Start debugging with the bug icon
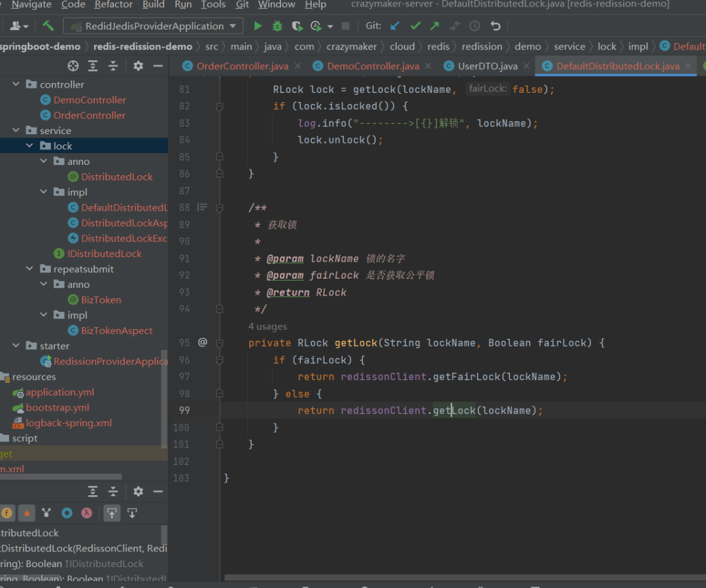 click(x=277, y=26)
